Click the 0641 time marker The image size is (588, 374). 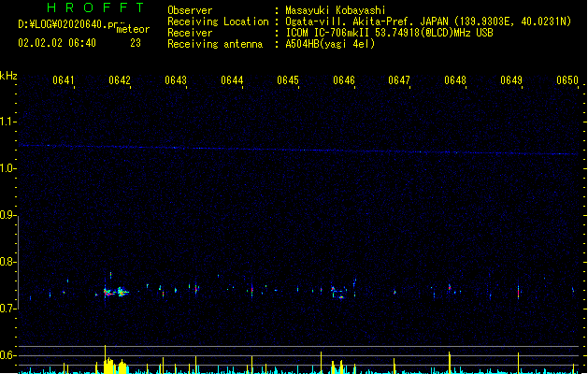click(63, 80)
